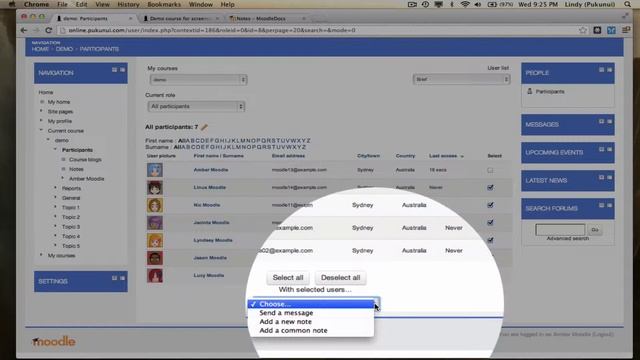Image resolution: width=640 pixels, height=360 pixels.
Task: Open Spotlight search magnifier icon
Action: point(628,4)
